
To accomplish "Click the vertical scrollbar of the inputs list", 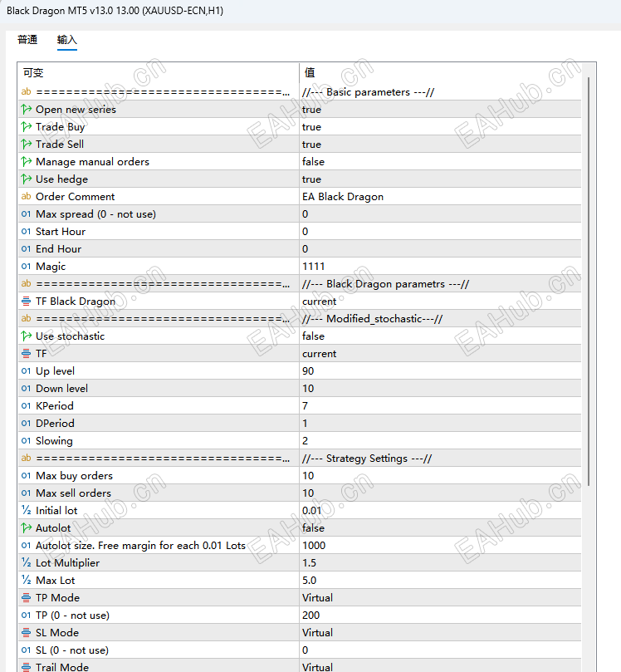I will tap(589, 281).
